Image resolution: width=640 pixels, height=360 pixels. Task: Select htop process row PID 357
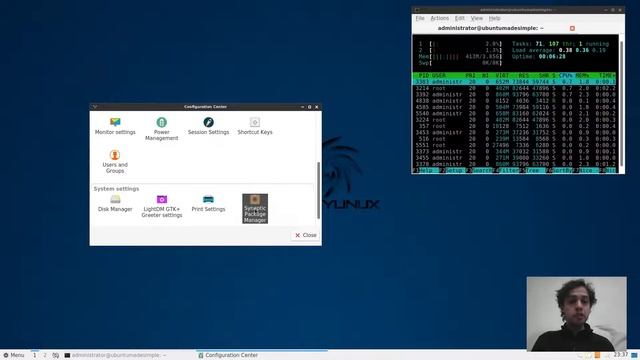pyautogui.click(x=514, y=126)
